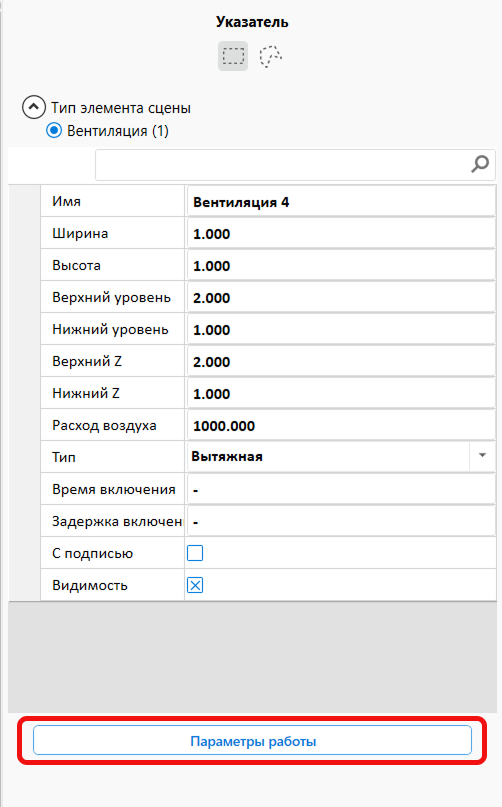Click the Указатель heading text

click(x=252, y=22)
